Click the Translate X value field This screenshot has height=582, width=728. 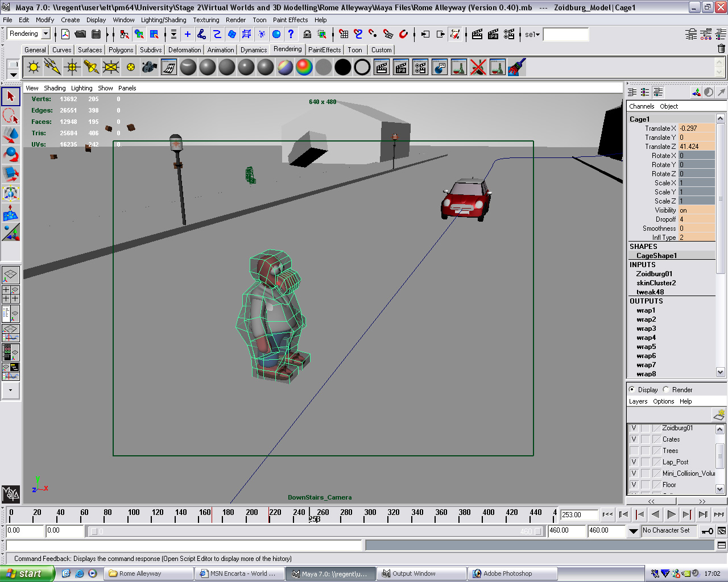coord(697,128)
